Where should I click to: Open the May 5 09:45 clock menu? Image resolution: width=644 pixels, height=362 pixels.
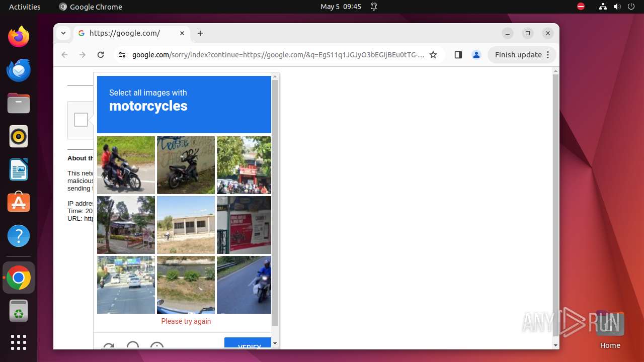(341, 7)
